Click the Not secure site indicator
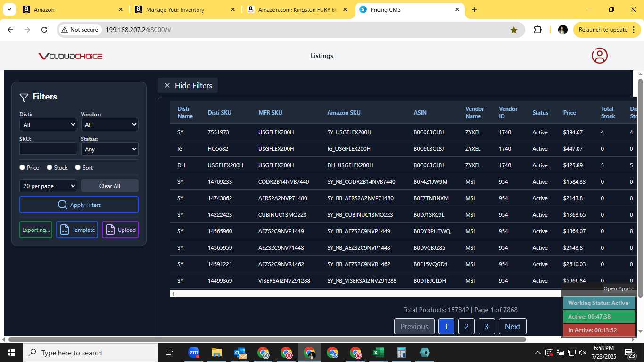Viewport: 644px width, 362px height. (80, 30)
